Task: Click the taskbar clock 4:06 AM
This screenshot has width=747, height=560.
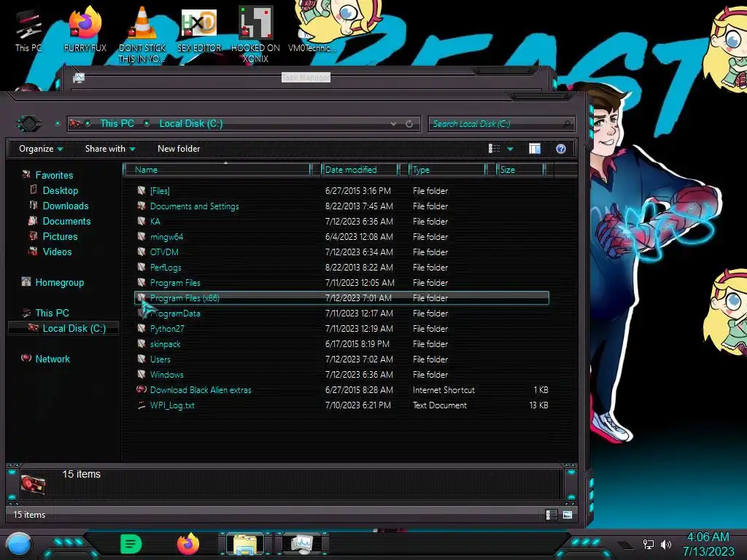Action: pyautogui.click(x=708, y=537)
